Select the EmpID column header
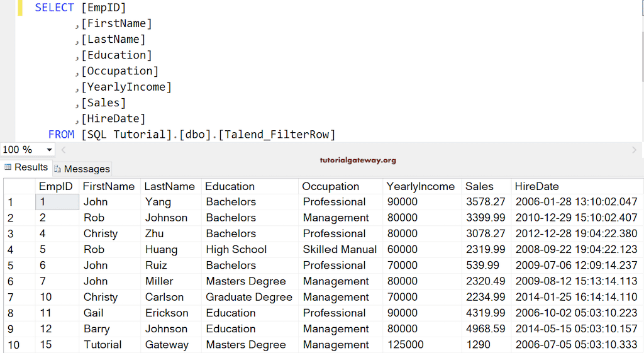This screenshot has height=353, width=644. coord(57,186)
